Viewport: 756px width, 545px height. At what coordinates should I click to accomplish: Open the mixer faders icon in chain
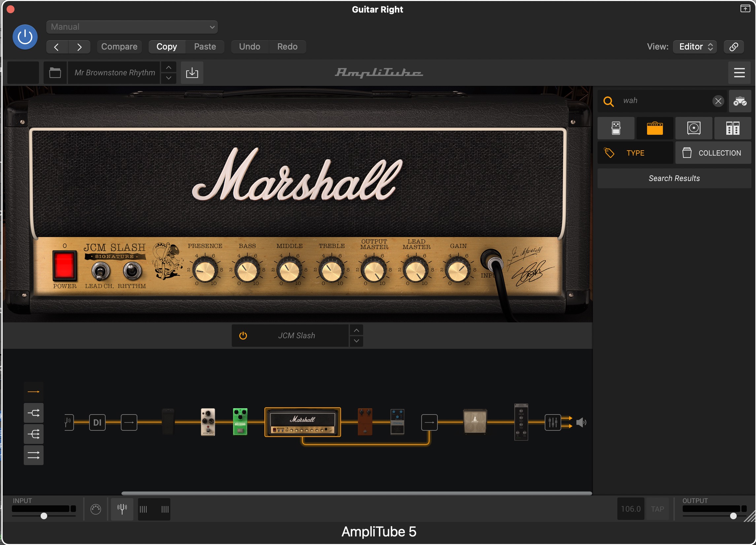553,422
